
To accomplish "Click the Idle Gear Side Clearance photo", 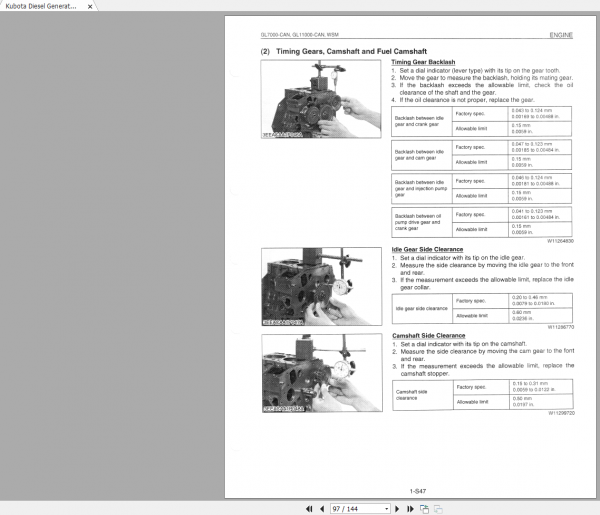I will [x=321, y=286].
